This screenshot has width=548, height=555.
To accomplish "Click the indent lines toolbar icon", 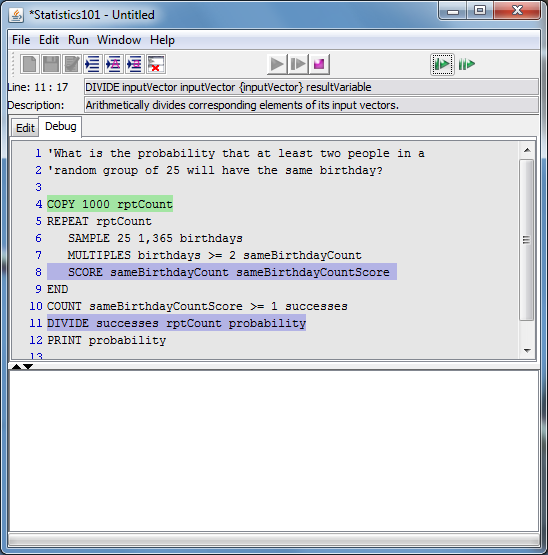I will pos(93,64).
